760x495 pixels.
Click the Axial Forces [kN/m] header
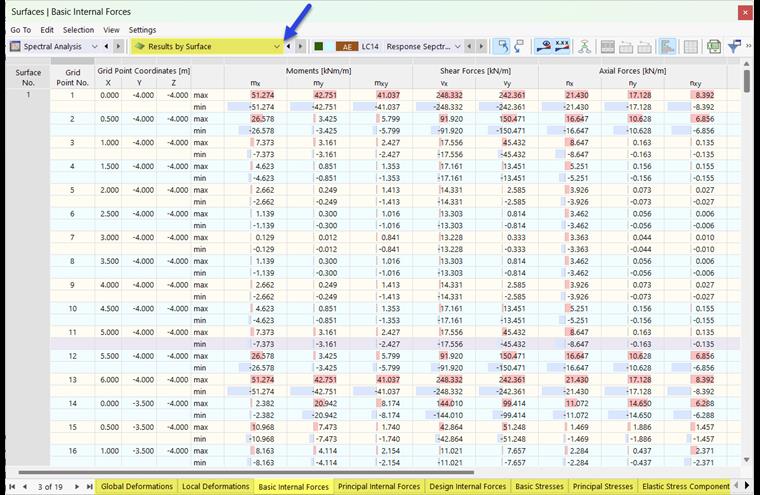click(x=633, y=71)
